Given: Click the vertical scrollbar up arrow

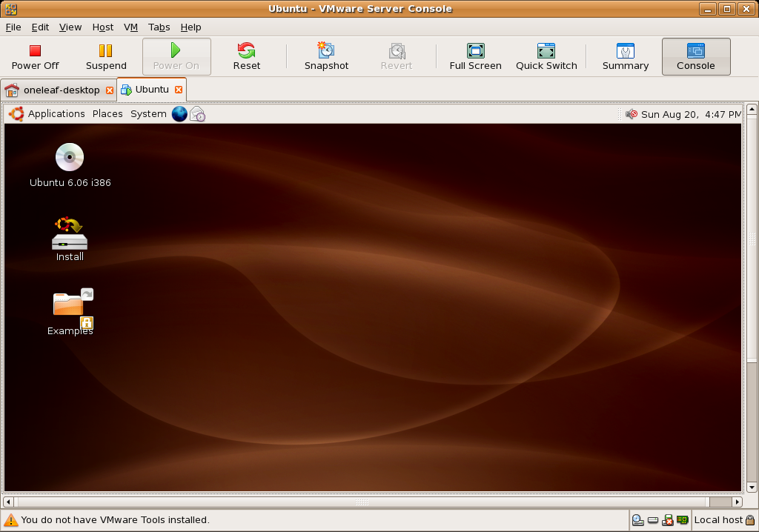Looking at the screenshot, I should click(x=752, y=109).
